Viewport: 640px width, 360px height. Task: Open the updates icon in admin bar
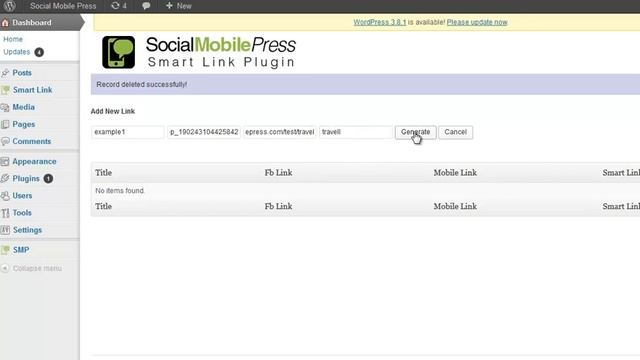tap(119, 6)
